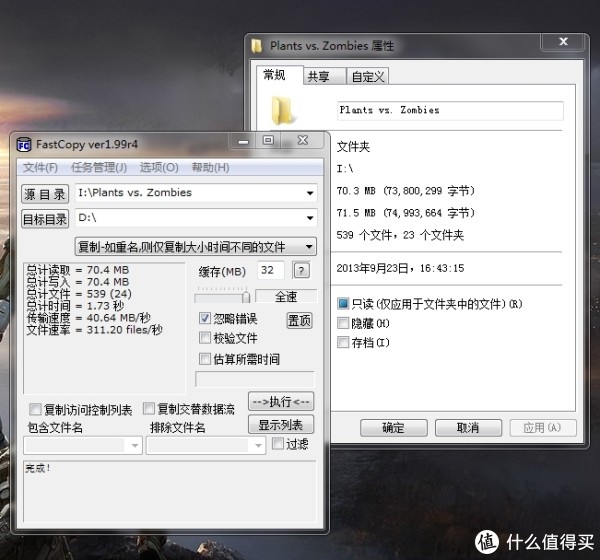600x560 pixels.
Task: Click the 总计文件 = 539 (24) line
Action: 79,294
